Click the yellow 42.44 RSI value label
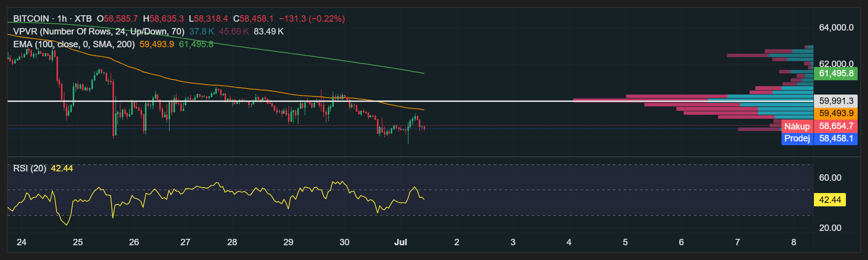 (x=830, y=200)
